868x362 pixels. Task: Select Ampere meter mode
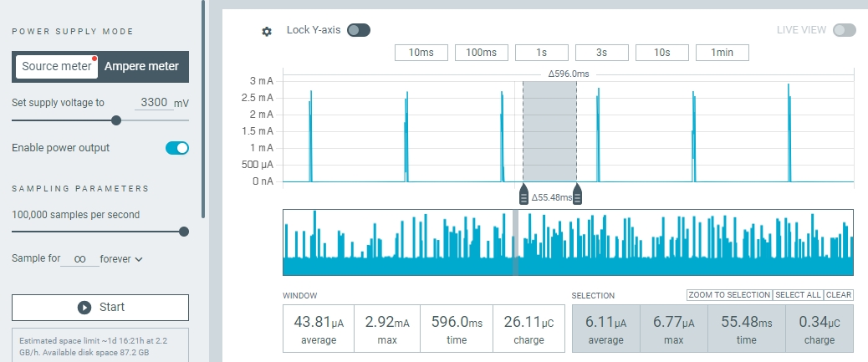click(141, 66)
